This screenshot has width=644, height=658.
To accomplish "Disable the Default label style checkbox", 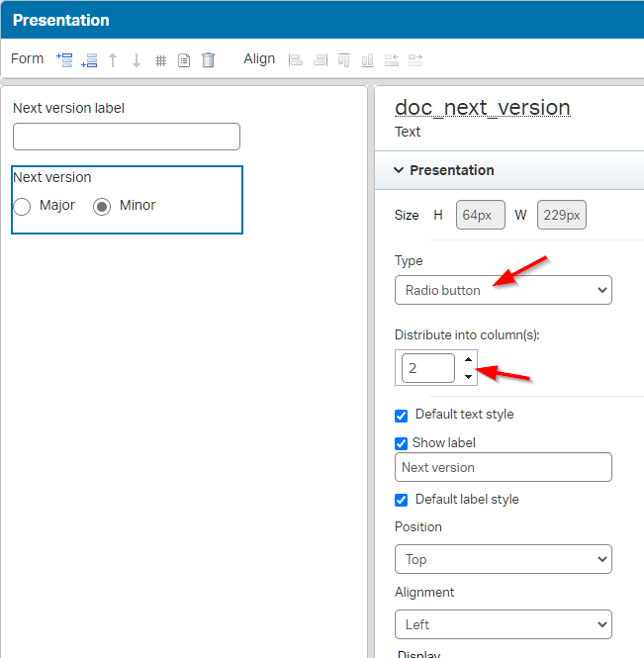I will point(402,500).
